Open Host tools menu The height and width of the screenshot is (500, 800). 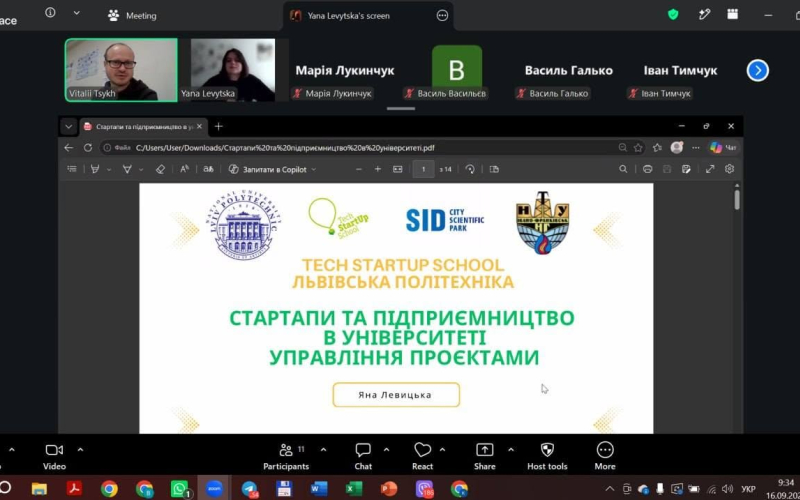pyautogui.click(x=547, y=456)
